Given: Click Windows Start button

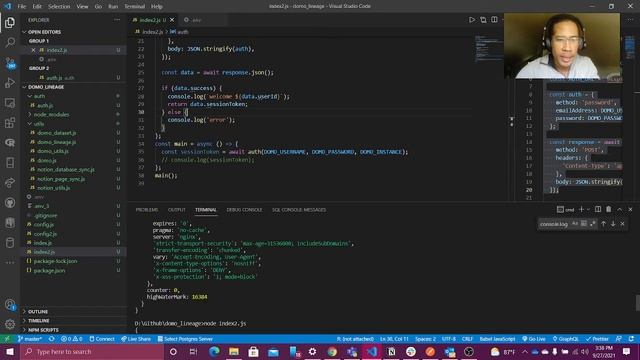Looking at the screenshot, I should pos(9,351).
